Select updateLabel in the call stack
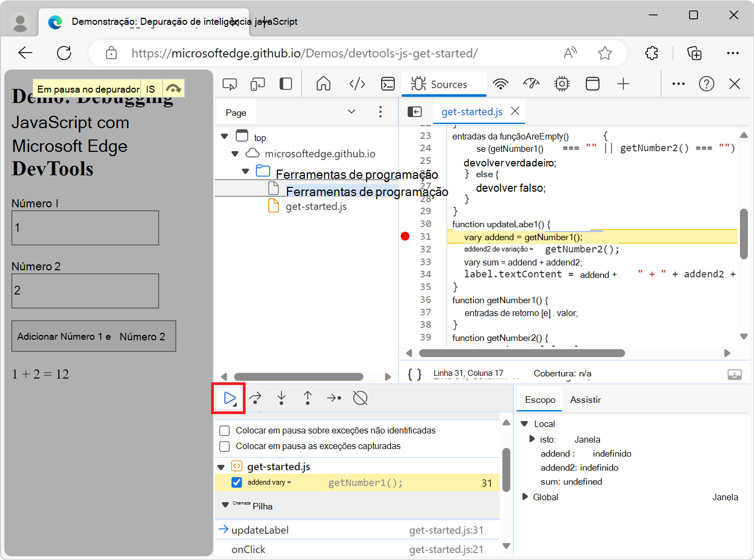 [x=260, y=530]
